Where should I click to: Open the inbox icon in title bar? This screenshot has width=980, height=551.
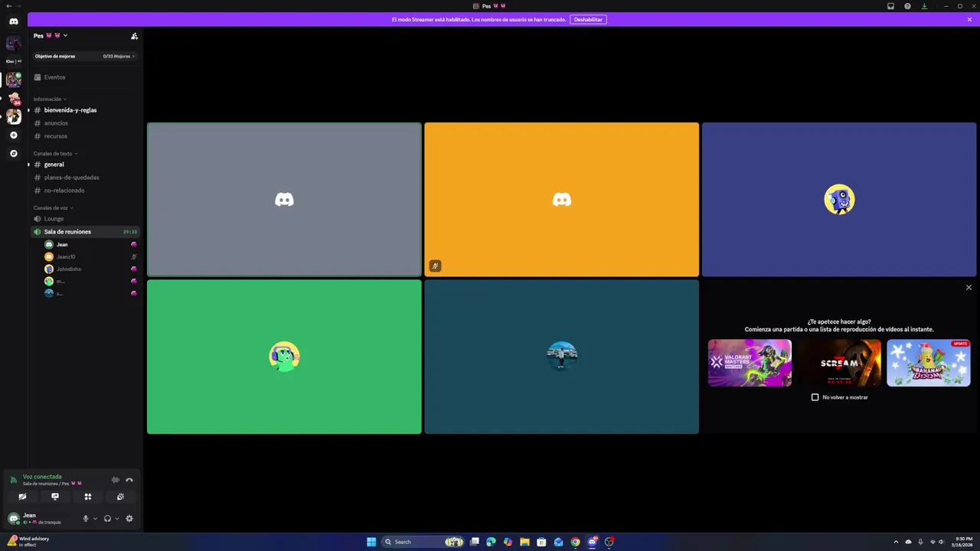890,6
